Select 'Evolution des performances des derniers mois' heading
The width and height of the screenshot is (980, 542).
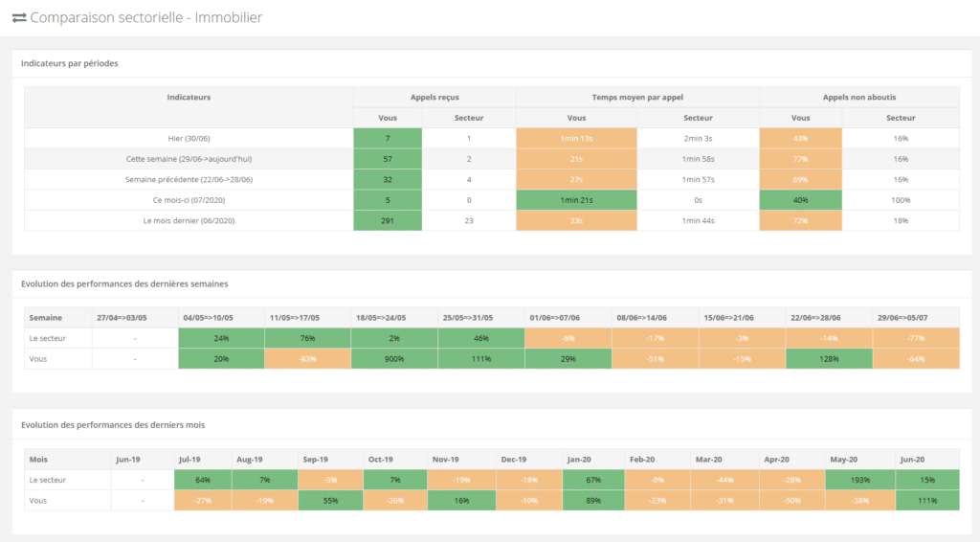coord(113,425)
